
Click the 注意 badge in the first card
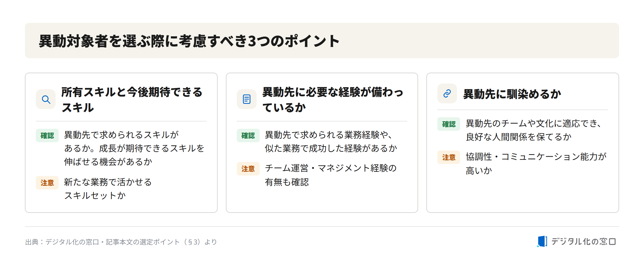(x=47, y=183)
